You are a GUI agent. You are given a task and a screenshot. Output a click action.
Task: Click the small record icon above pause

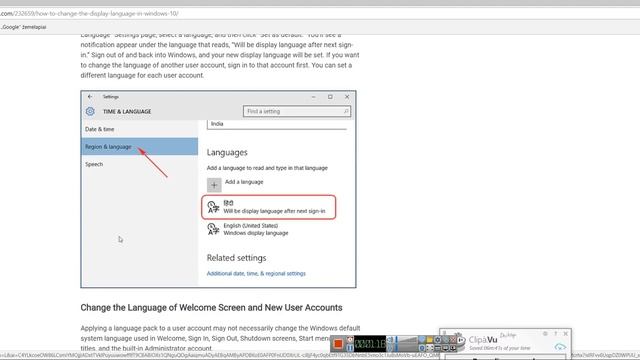tap(350, 339)
